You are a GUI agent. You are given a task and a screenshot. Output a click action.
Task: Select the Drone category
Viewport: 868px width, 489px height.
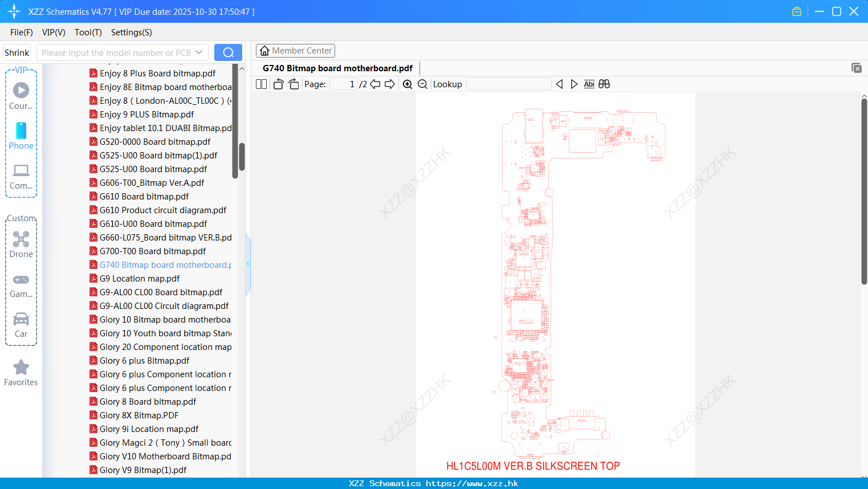21,244
